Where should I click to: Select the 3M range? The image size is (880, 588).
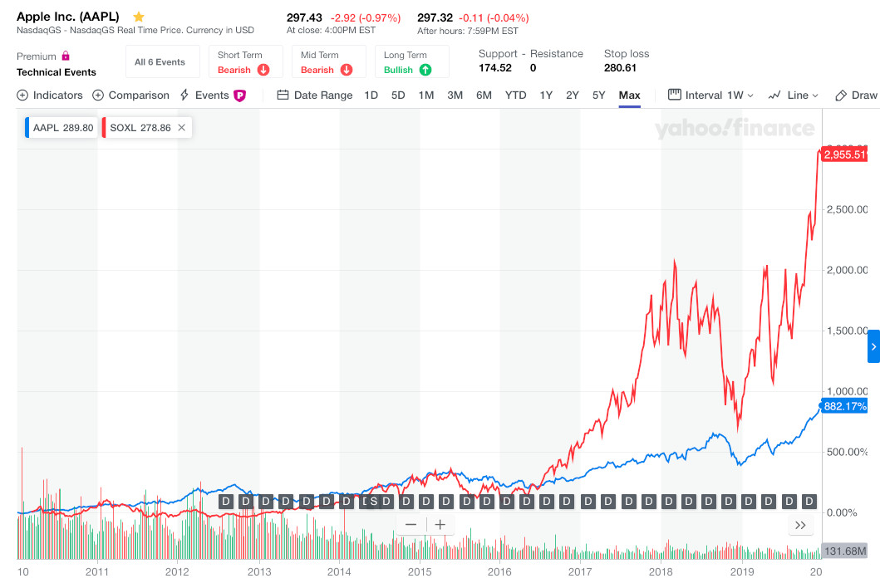(455, 96)
